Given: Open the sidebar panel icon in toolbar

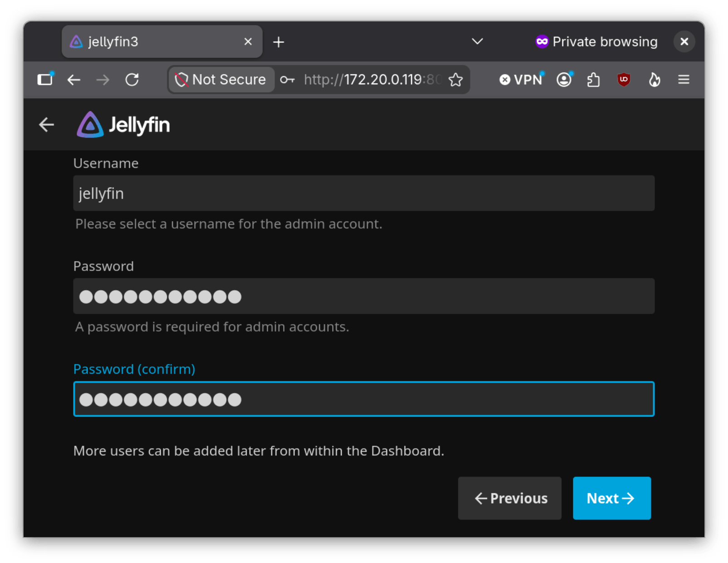Looking at the screenshot, I should coord(45,80).
